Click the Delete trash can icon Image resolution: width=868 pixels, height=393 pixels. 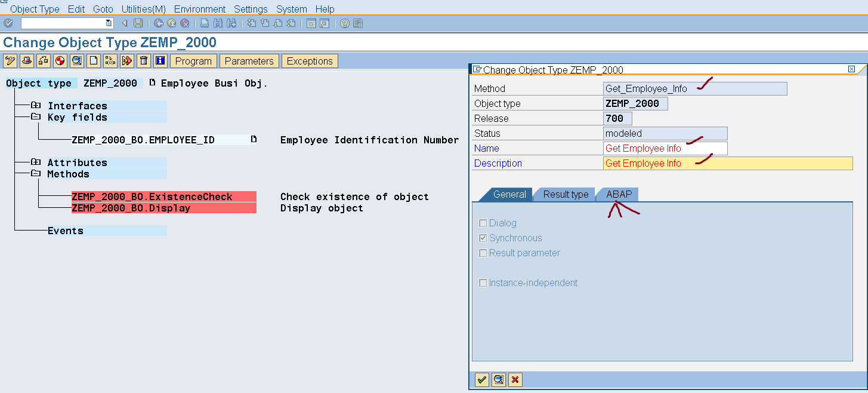click(x=143, y=61)
